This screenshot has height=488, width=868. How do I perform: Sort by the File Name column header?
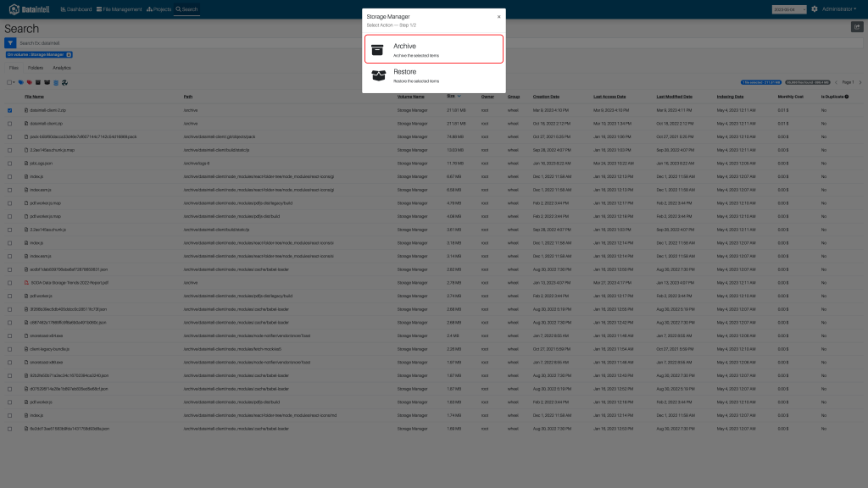[34, 97]
